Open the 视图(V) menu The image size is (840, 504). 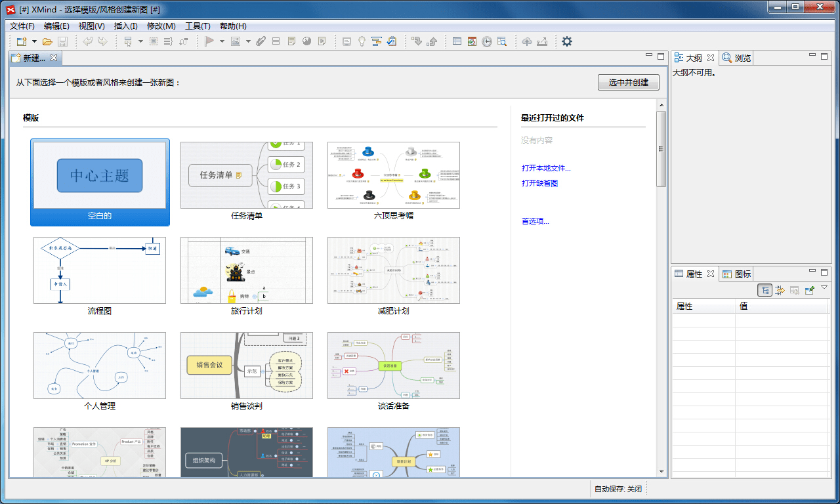91,26
